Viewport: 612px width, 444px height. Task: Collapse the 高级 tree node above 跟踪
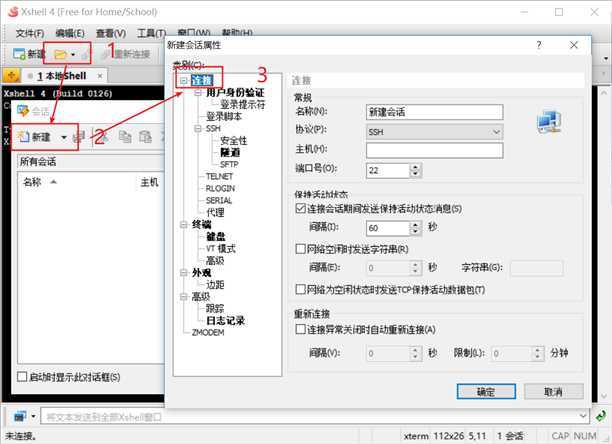click(184, 297)
